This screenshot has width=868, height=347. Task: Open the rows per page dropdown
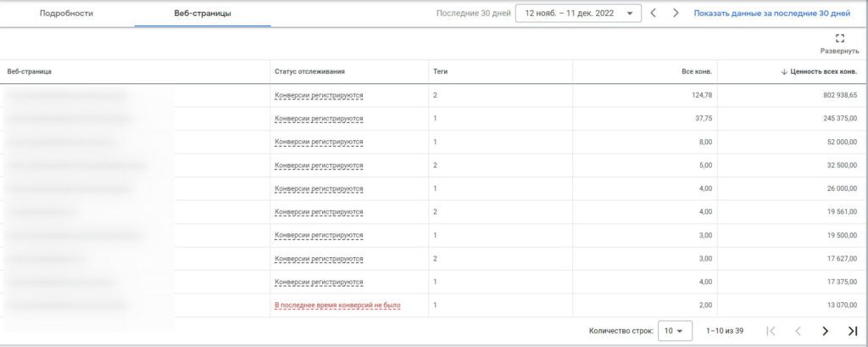675,331
